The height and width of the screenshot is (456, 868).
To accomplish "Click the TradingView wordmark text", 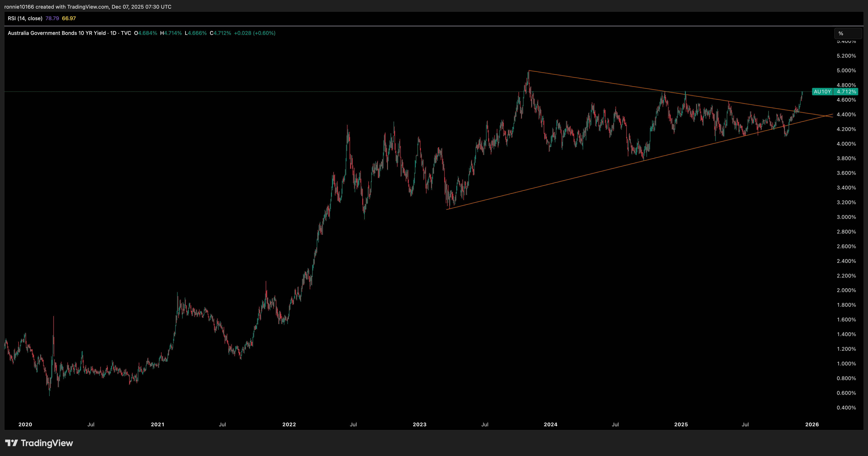I will coord(47,443).
